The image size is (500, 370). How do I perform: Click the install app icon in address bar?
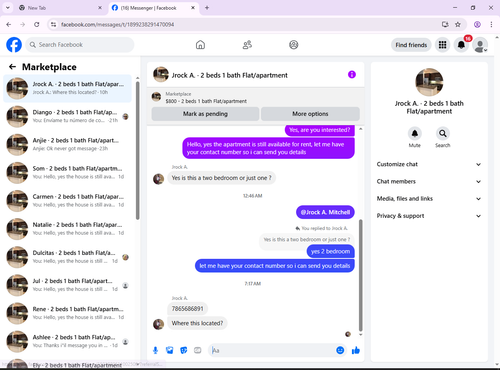pyautogui.click(x=445, y=24)
